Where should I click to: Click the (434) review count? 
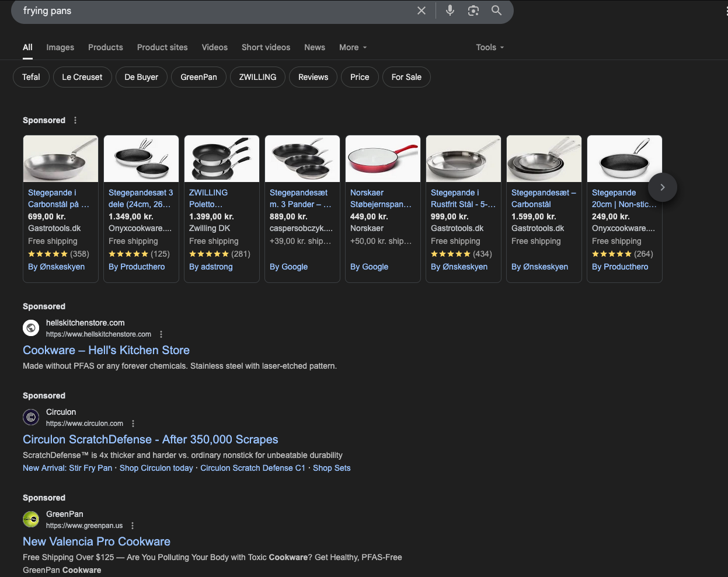coord(482,254)
